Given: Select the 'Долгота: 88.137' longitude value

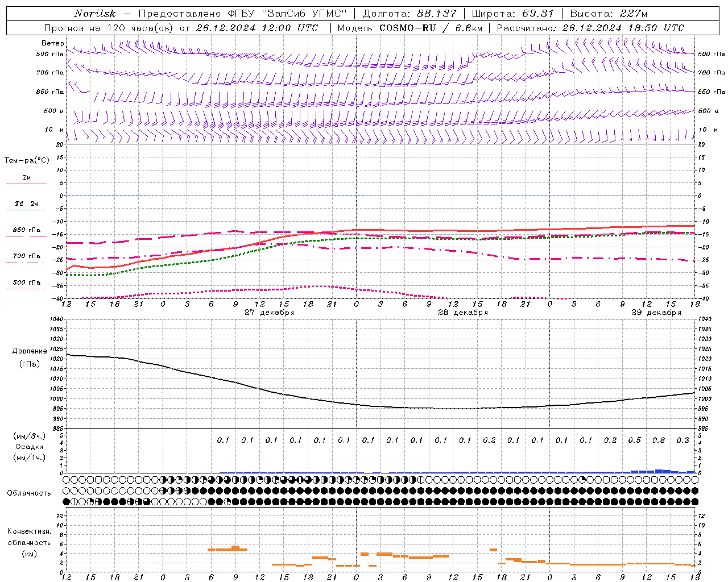Looking at the screenshot, I should (x=409, y=14).
